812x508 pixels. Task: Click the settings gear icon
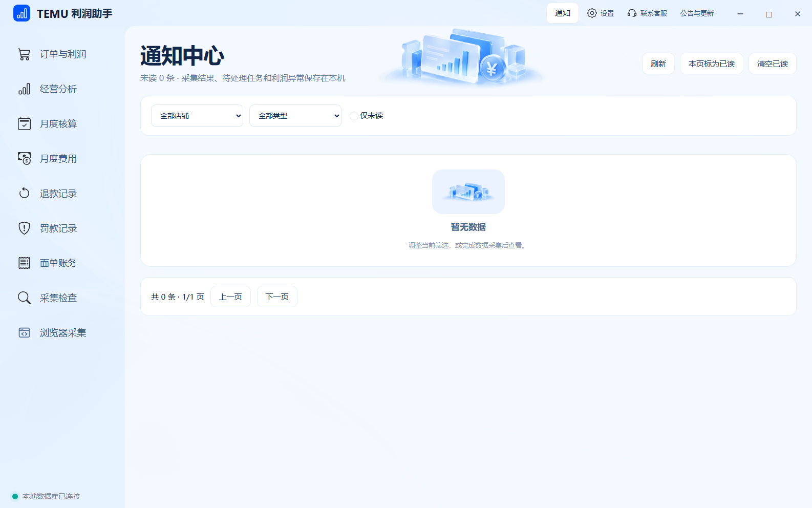point(592,13)
